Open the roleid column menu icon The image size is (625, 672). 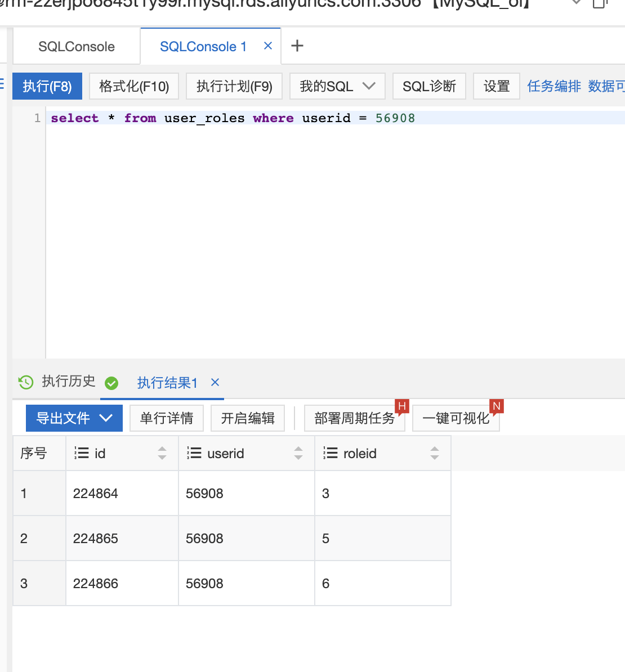[x=331, y=453]
